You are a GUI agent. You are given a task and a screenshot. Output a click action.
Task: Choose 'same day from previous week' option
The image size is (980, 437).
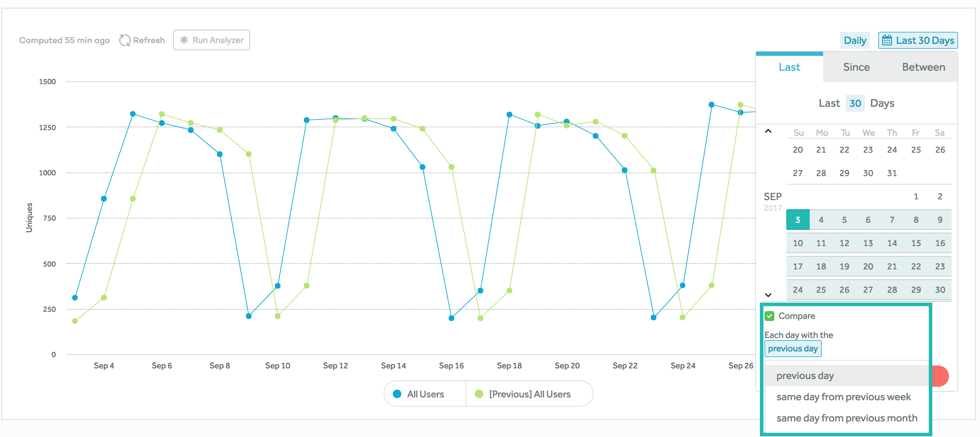point(843,397)
